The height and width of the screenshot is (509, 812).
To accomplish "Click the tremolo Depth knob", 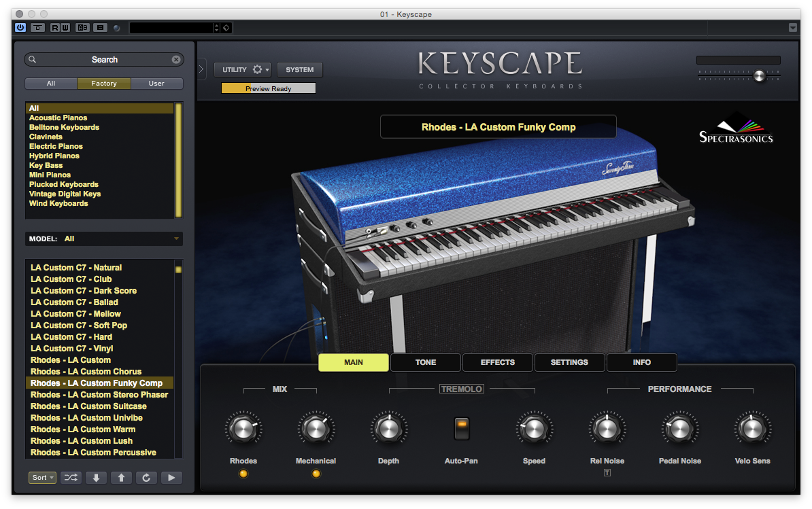I will point(388,428).
